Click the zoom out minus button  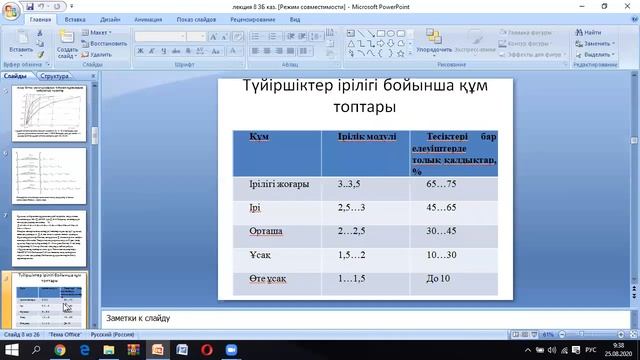pyautogui.click(x=562, y=334)
